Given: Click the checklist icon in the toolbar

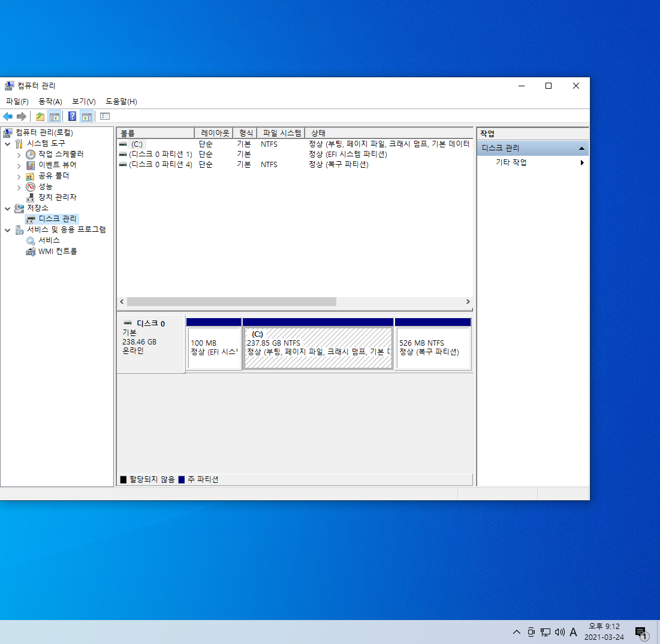Looking at the screenshot, I should (x=105, y=116).
